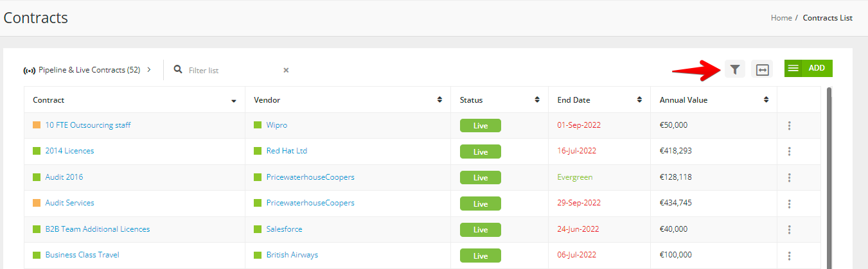Viewport: 868px width, 269px height.
Task: Click annual value €40,000
Action: coord(673,229)
